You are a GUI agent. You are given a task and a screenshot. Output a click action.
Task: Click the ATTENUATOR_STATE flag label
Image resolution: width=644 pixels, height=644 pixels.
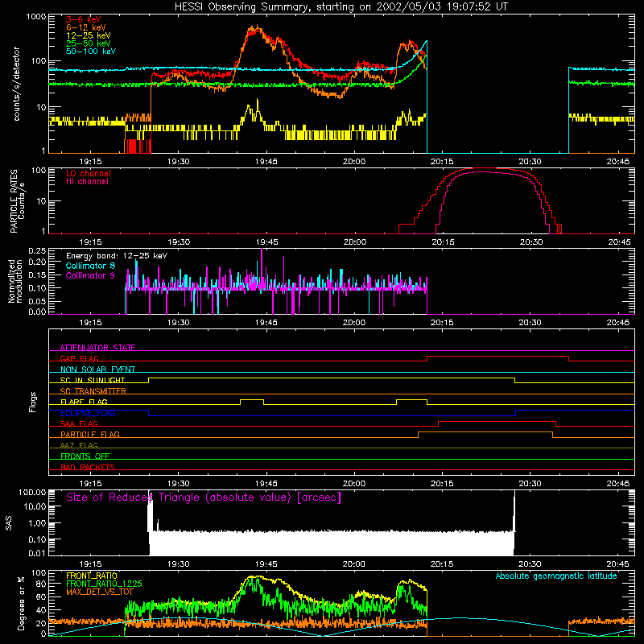tap(97, 348)
